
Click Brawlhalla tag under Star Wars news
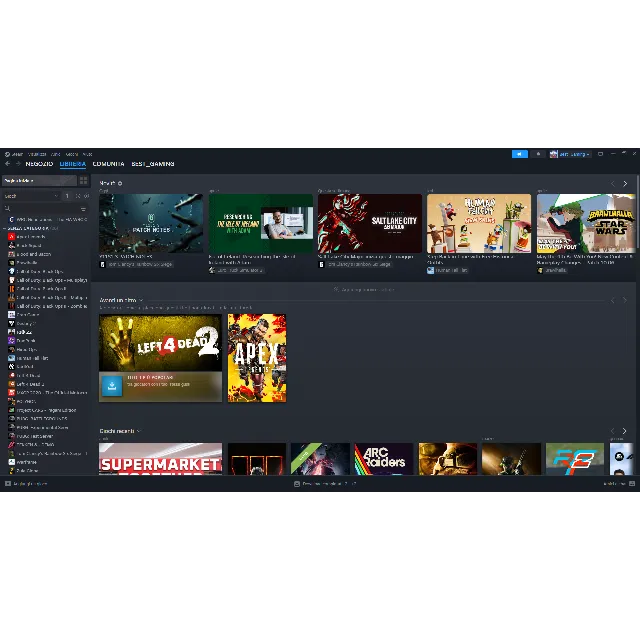coord(551,270)
